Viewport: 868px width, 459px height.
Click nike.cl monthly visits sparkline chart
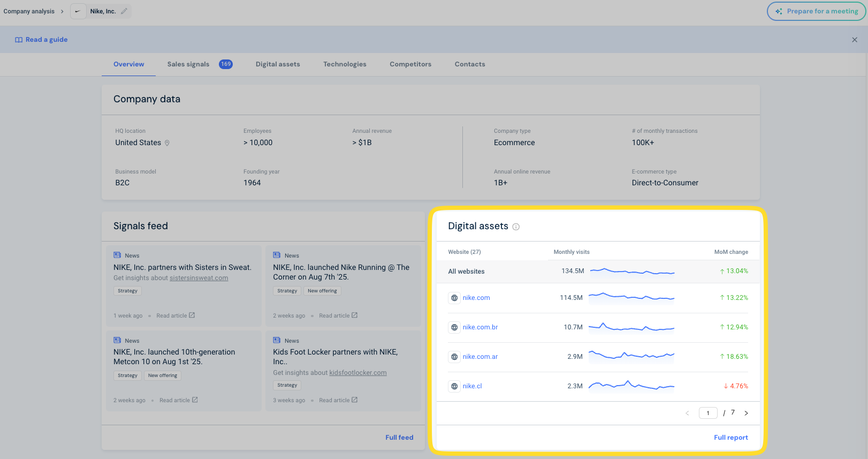click(631, 386)
